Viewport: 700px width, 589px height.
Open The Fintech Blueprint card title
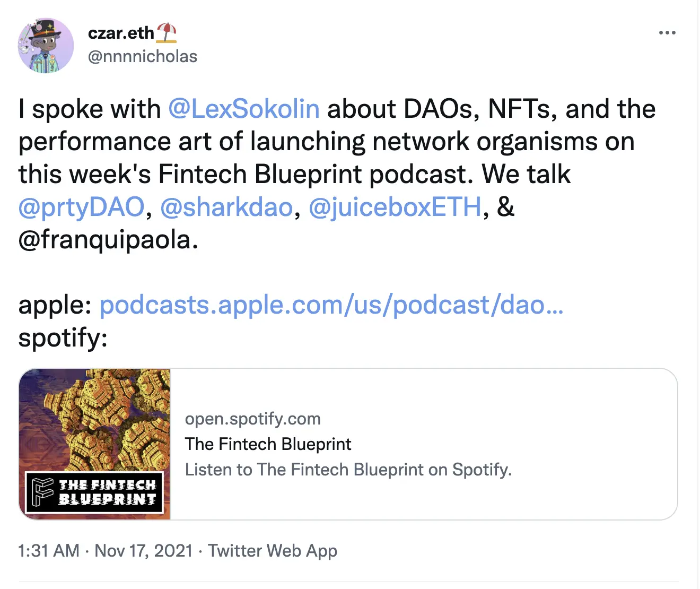click(268, 444)
